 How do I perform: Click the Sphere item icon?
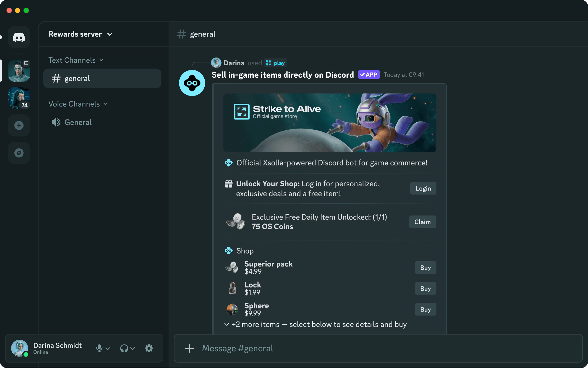pos(232,309)
